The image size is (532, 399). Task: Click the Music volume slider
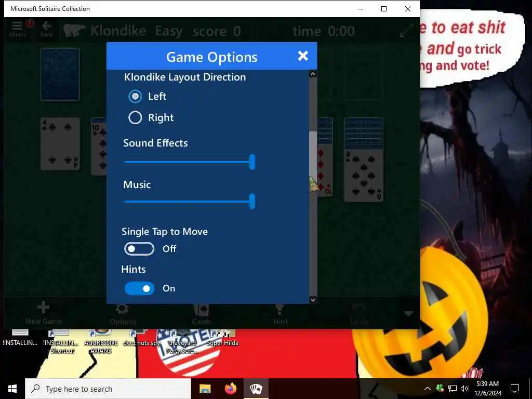189,202
